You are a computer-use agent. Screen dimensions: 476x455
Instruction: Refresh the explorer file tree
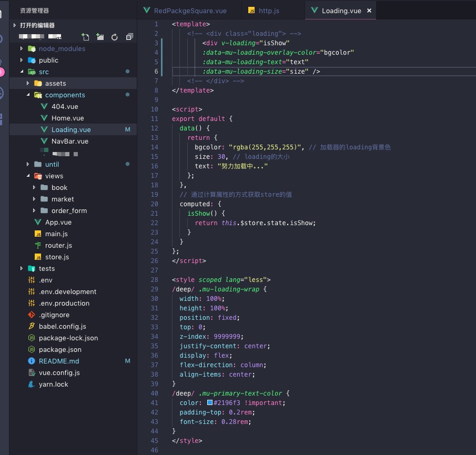tap(115, 37)
